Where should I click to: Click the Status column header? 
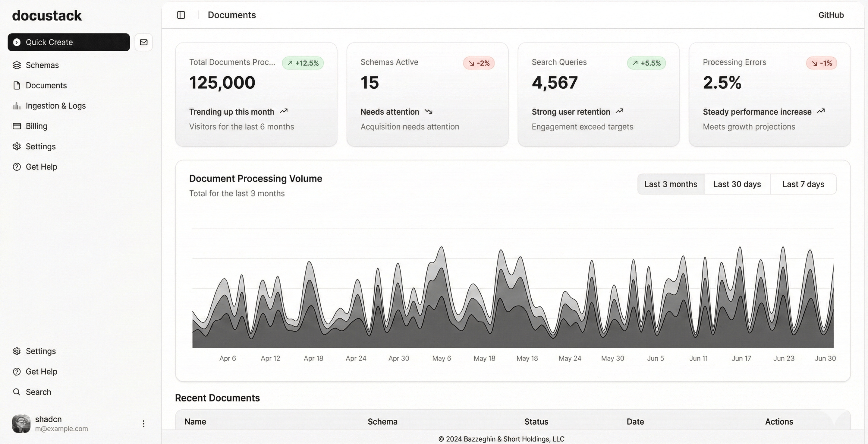point(536,421)
